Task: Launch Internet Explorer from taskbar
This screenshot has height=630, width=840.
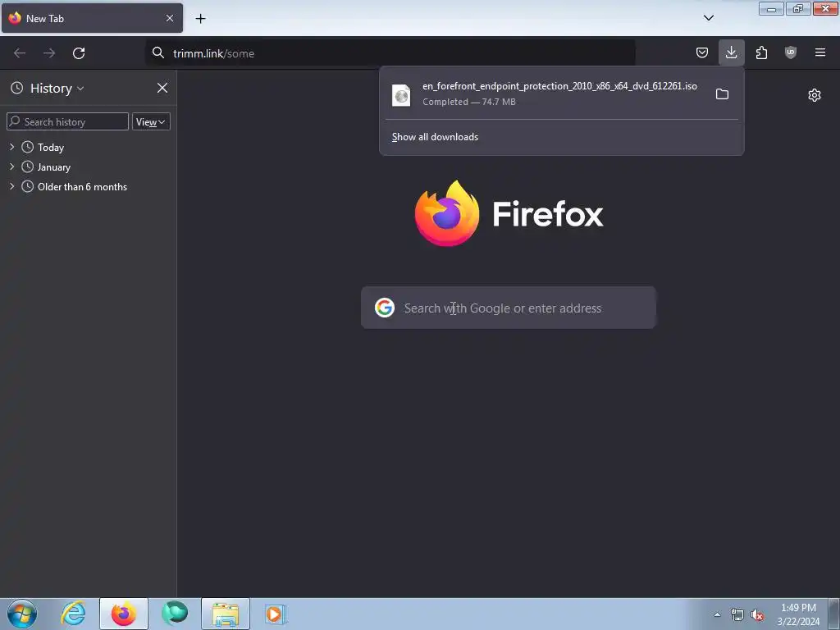Action: tap(73, 614)
